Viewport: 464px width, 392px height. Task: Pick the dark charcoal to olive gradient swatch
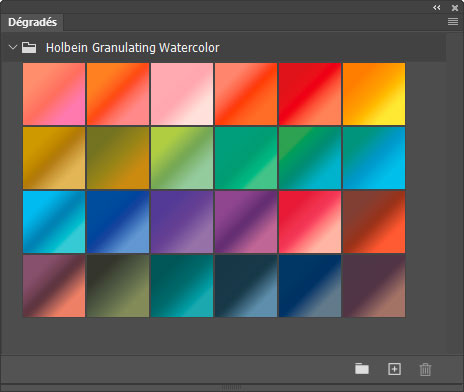[x=118, y=286]
